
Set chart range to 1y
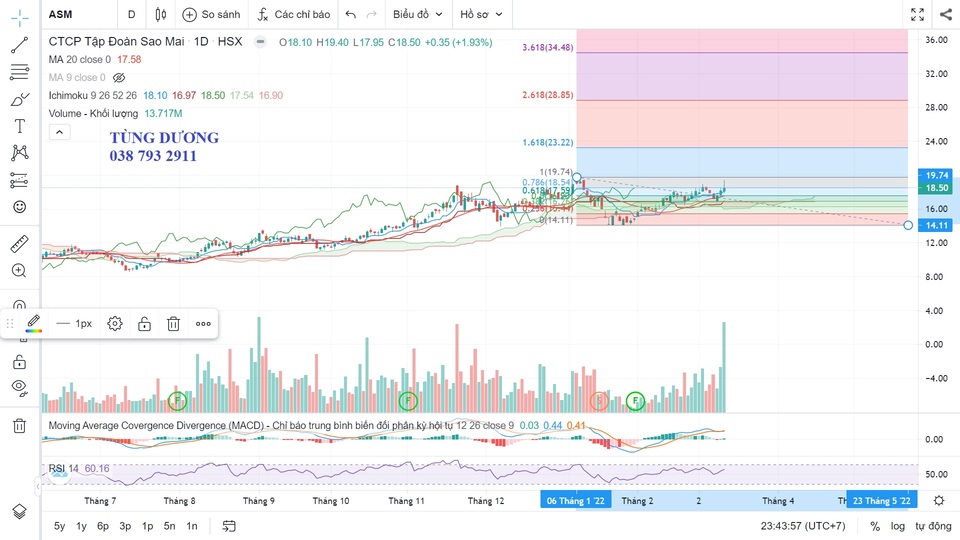pyautogui.click(x=82, y=526)
